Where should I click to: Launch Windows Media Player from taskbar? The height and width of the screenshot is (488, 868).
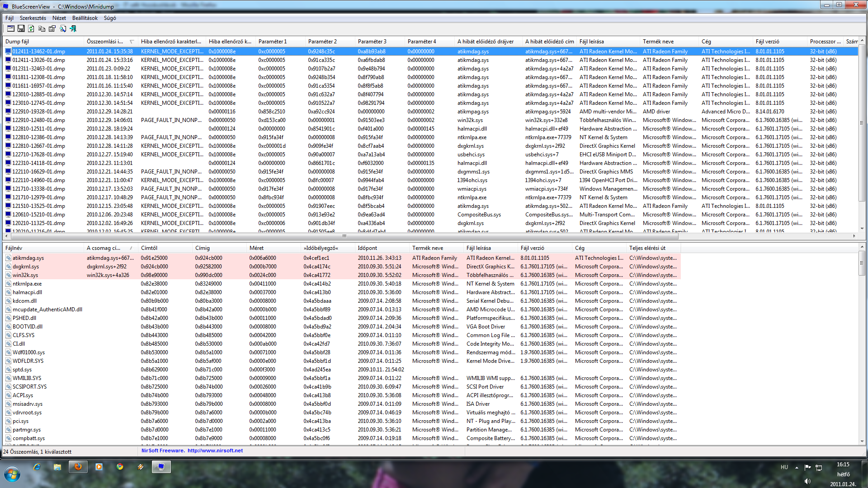pos(99,467)
